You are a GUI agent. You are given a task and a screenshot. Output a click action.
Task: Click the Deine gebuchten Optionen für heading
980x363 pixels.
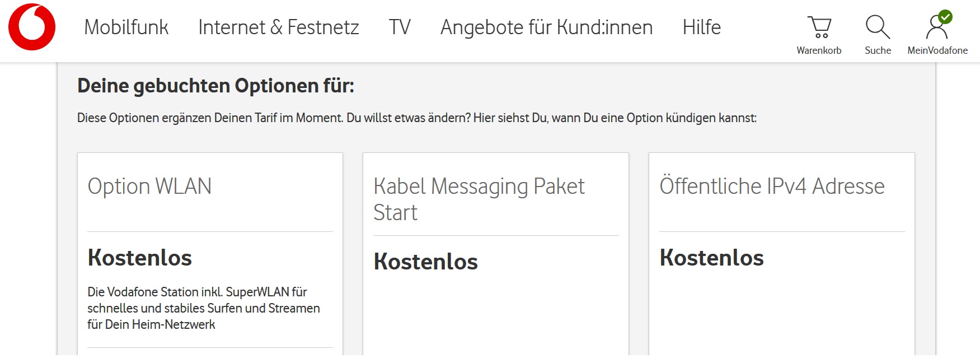tap(215, 86)
